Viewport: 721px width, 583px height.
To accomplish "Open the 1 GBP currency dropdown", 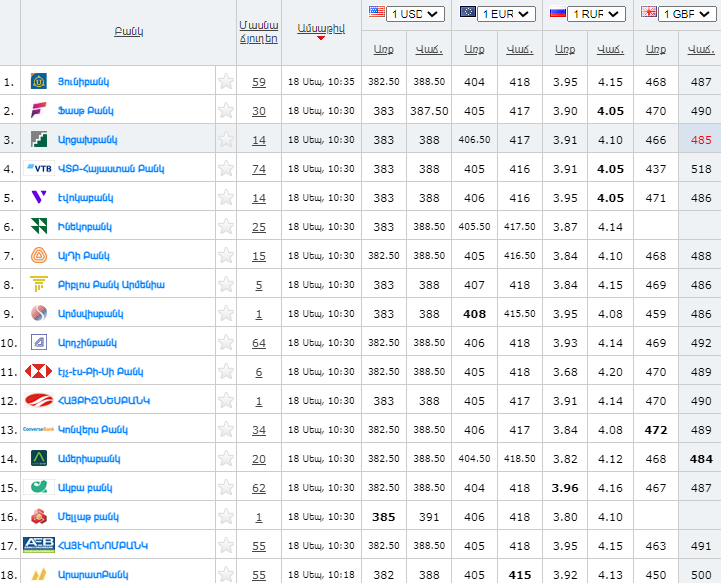I will pyautogui.click(x=687, y=14).
